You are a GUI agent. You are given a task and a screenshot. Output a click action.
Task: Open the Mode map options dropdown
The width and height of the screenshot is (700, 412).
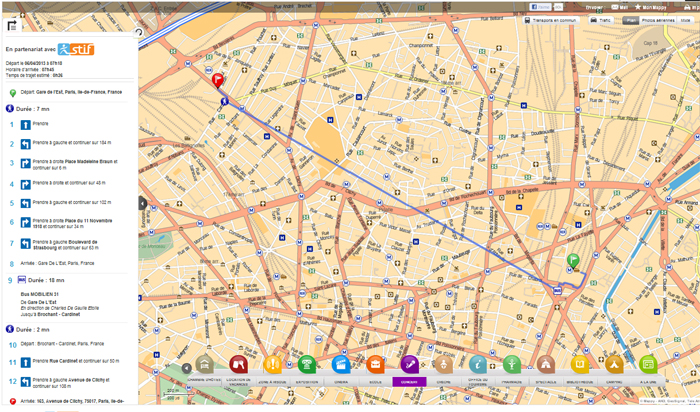coord(685,19)
